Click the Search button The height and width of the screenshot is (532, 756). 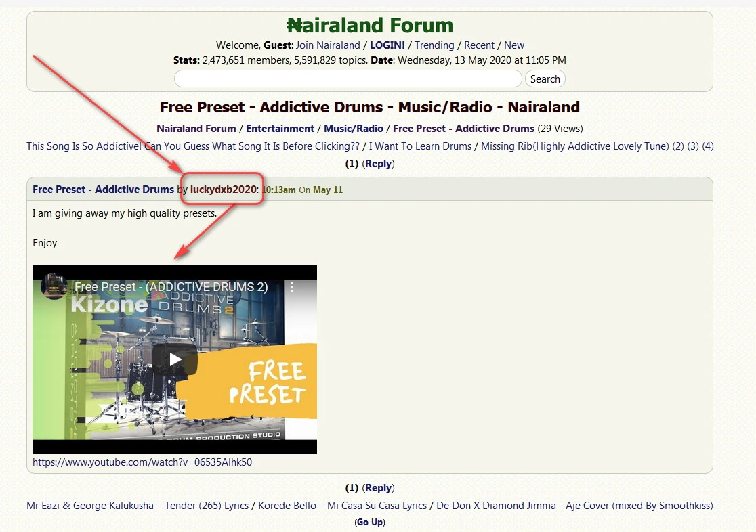point(545,79)
